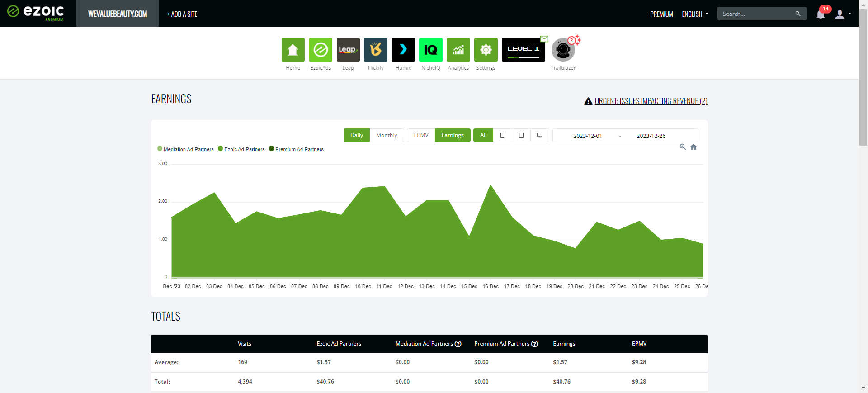
Task: Click the EPMV column header
Action: 639,344
